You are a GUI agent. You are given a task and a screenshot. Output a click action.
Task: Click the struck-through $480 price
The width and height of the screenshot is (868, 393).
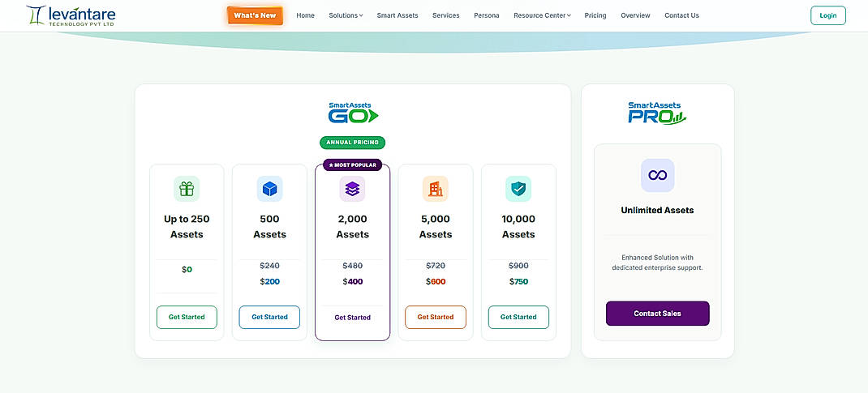(353, 266)
